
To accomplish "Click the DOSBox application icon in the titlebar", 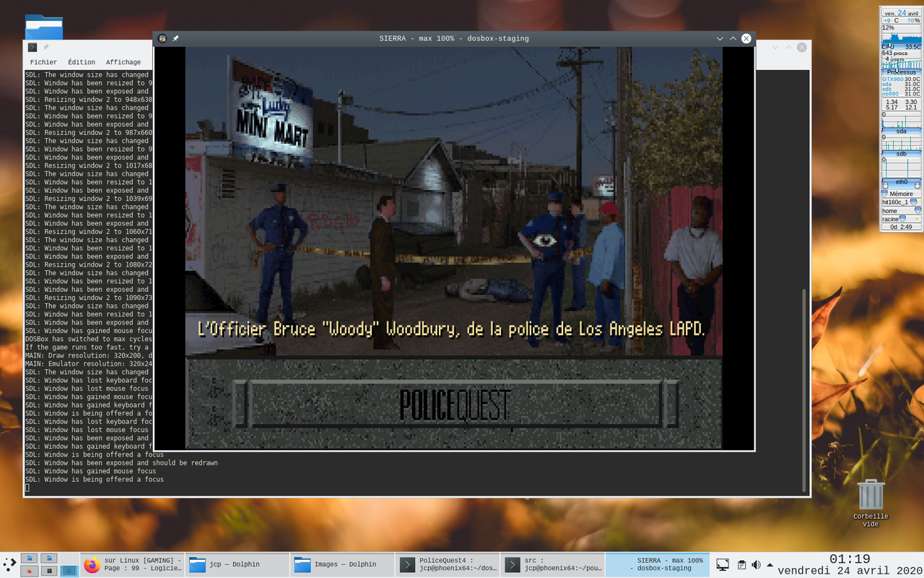I will click(x=163, y=38).
